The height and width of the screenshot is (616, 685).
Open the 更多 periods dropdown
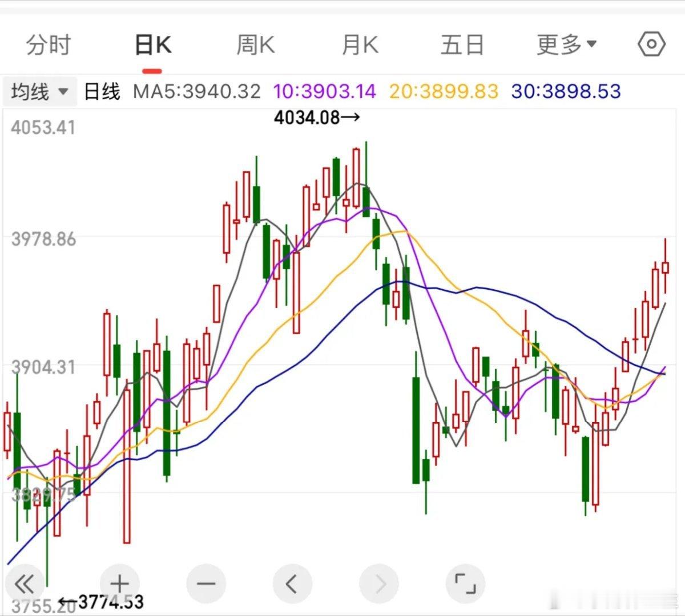point(566,44)
